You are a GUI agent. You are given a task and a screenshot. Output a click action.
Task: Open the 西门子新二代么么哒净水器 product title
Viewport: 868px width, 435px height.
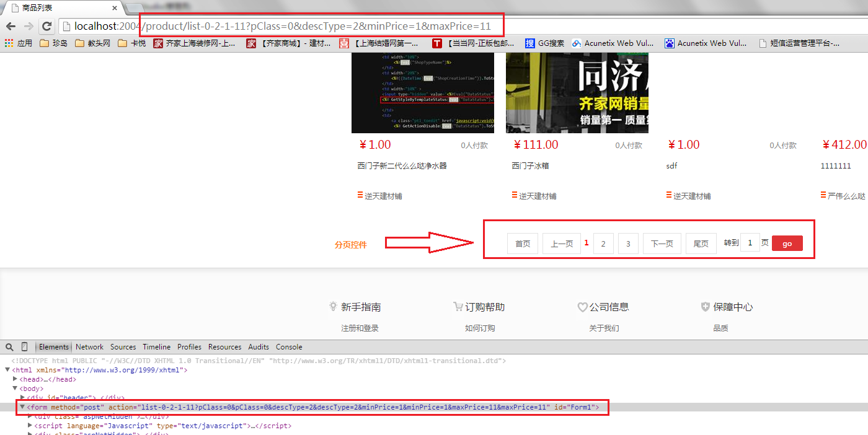pos(402,166)
